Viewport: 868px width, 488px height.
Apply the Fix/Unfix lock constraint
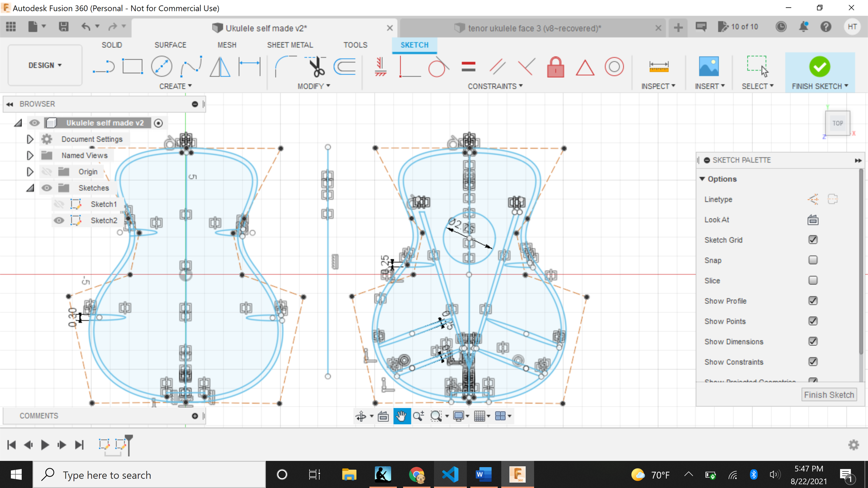pyautogui.click(x=556, y=67)
